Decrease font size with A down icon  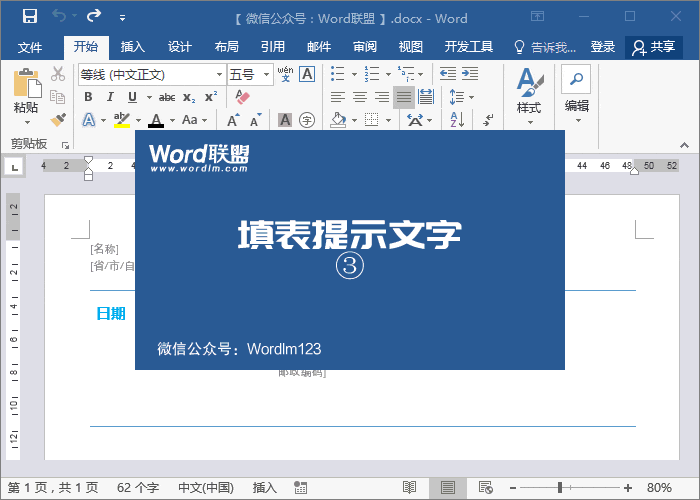click(255, 120)
